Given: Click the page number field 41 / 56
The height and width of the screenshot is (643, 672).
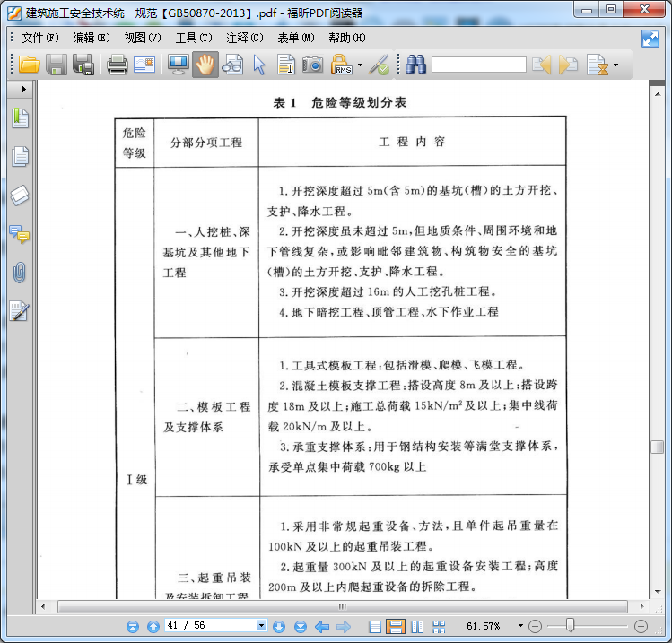Looking at the screenshot, I should [211, 625].
